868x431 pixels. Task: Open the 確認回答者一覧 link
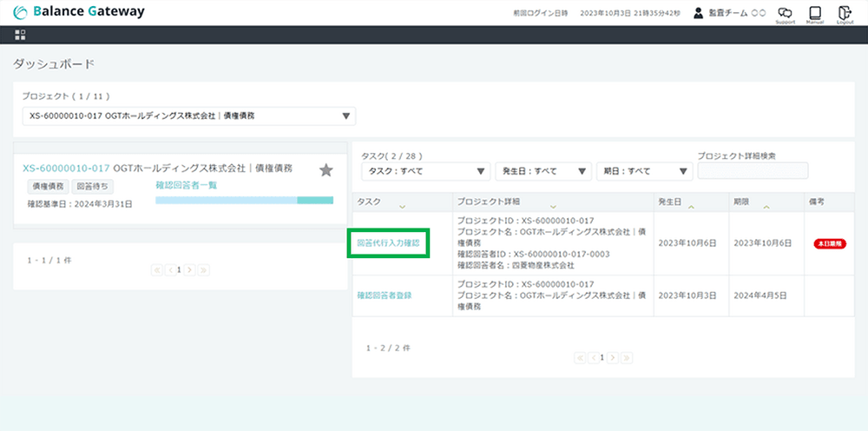click(x=186, y=185)
